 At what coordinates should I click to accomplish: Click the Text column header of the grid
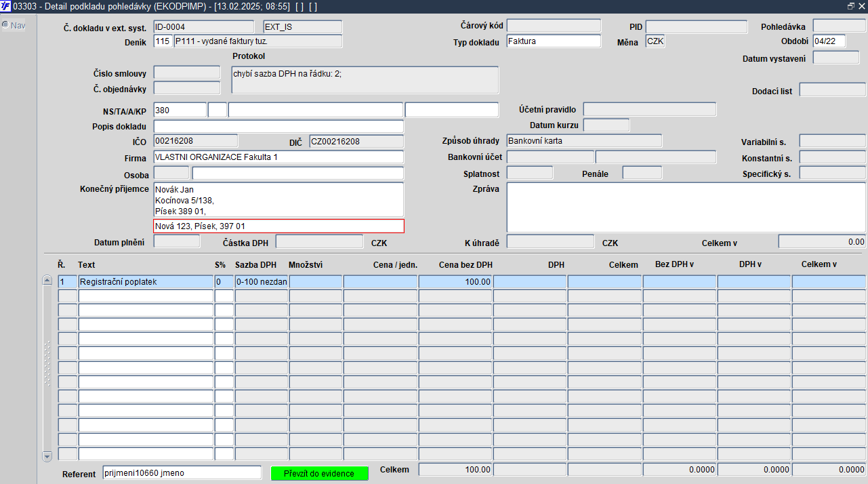coord(86,264)
